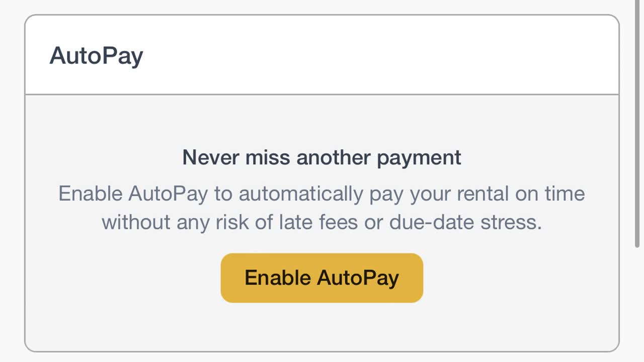This screenshot has width=644, height=362.
Task: Click the "Never miss another payment" heading
Action: click(x=321, y=157)
